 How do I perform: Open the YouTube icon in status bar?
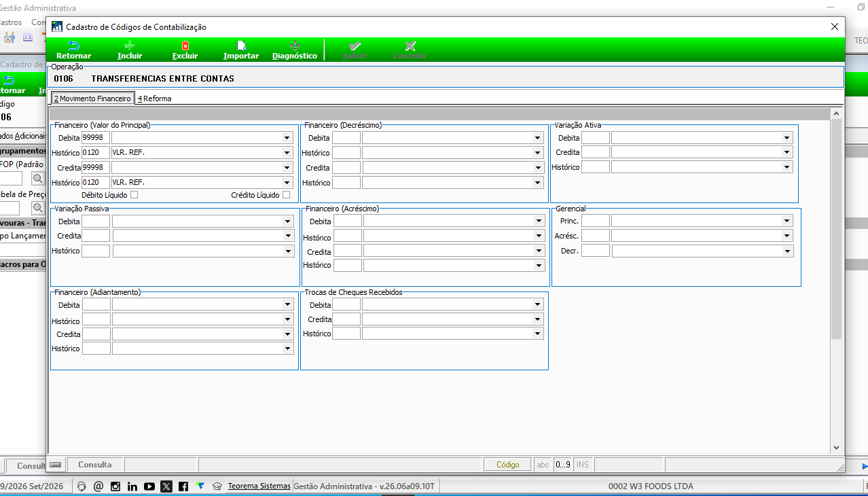coord(149,486)
